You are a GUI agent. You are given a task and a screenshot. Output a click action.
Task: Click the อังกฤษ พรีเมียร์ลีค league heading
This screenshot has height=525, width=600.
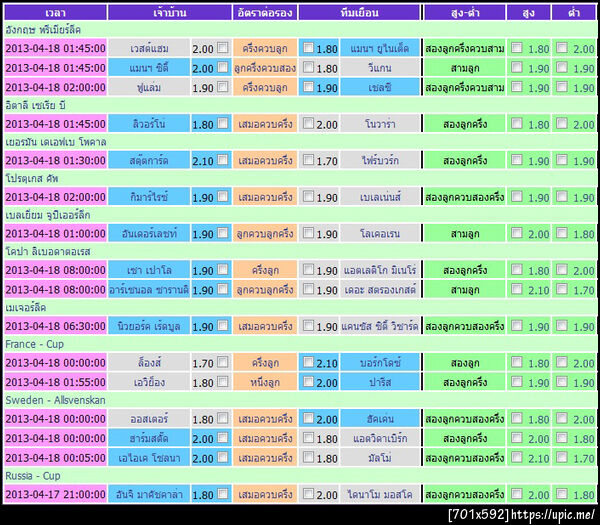[x=43, y=30]
